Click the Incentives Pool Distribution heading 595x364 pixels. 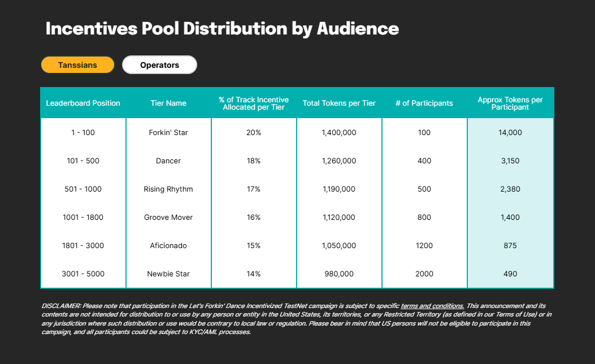click(x=222, y=29)
